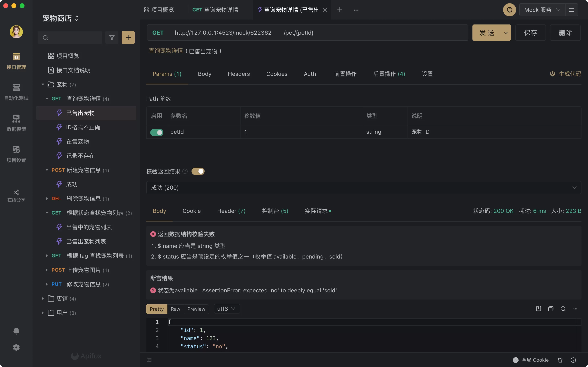Image resolution: width=588 pixels, height=367 pixels.
Task: Switch to 自动化测试 in the sidebar
Action: tap(16, 92)
